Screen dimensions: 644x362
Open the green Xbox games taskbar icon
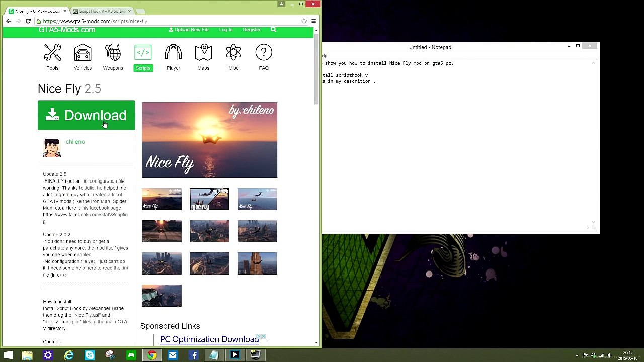click(131, 355)
